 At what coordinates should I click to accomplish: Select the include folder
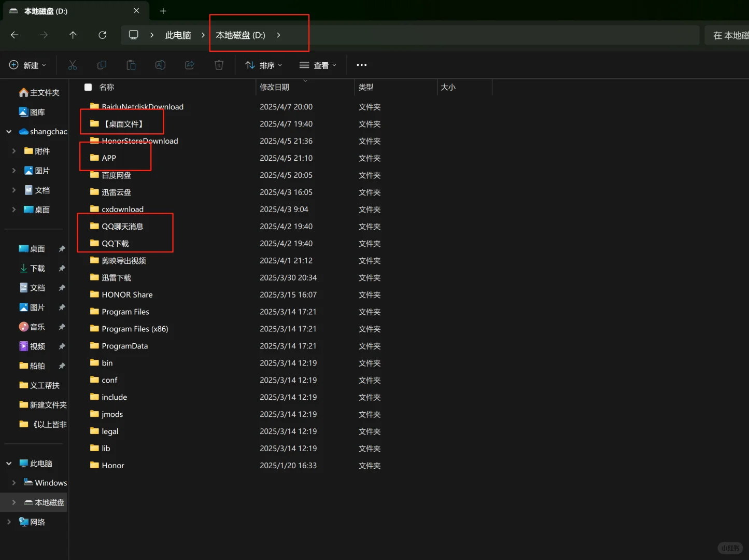[115, 397]
